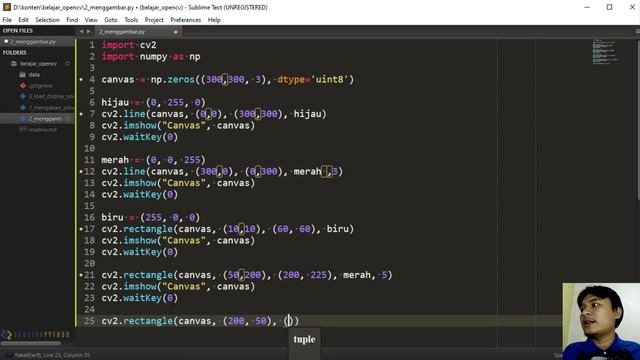Click the sidebar horizontal scrollbar
This screenshot has height=360, width=640.
coord(31,343)
